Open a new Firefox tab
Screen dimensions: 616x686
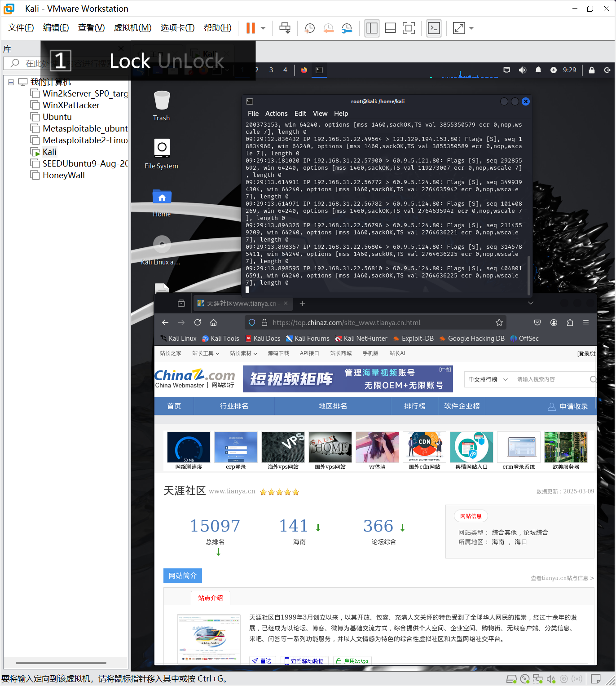coord(302,303)
